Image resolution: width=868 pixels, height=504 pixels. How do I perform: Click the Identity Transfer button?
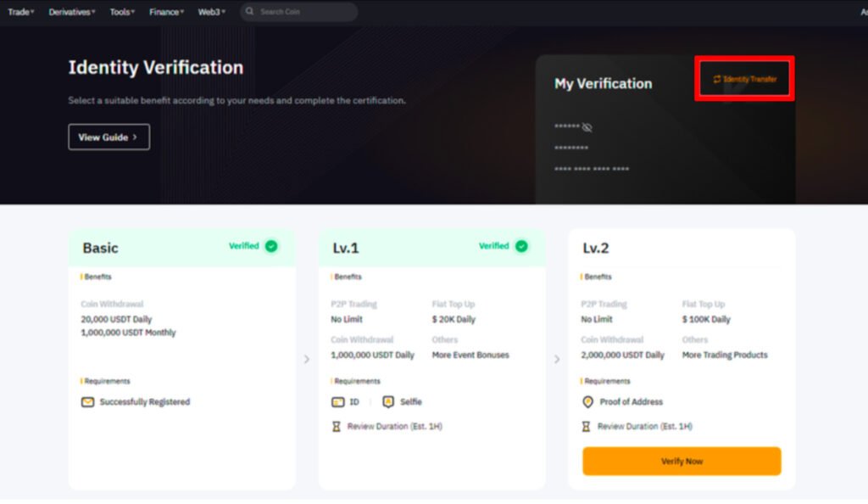pyautogui.click(x=744, y=79)
